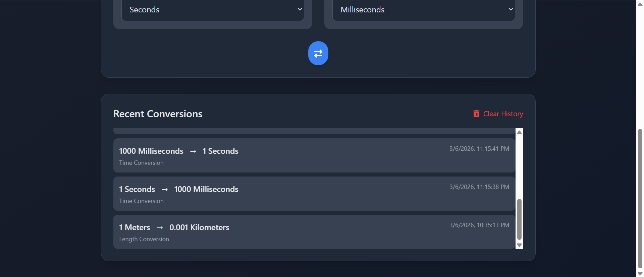Screen dimensions: 644x277
Task: Select the 1000 Milliseconds to 1 Seconds entry
Action: point(314,155)
